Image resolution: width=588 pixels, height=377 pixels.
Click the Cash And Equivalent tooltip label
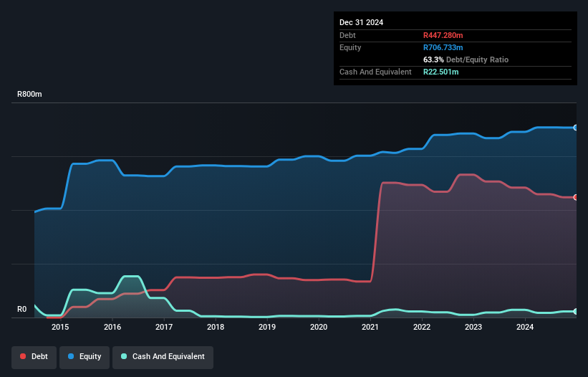coord(375,72)
